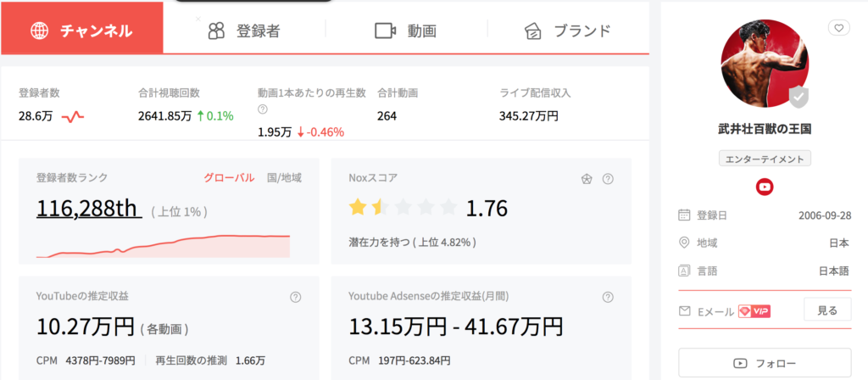Image resolution: width=868 pixels, height=380 pixels.
Task: Click the green 0.1% change indicator
Action: (214, 116)
